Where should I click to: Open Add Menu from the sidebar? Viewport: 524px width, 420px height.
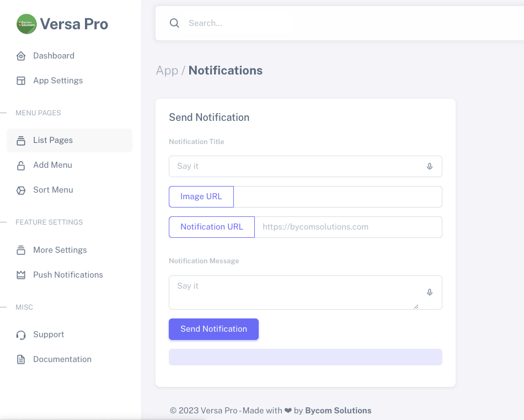pos(52,164)
